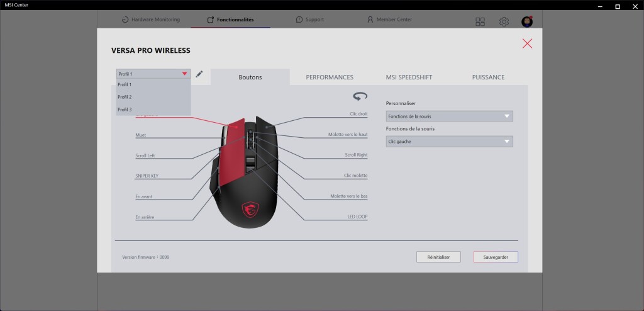Expand the Personnaliser dropdown
The height and width of the screenshot is (311, 644).
(x=449, y=116)
